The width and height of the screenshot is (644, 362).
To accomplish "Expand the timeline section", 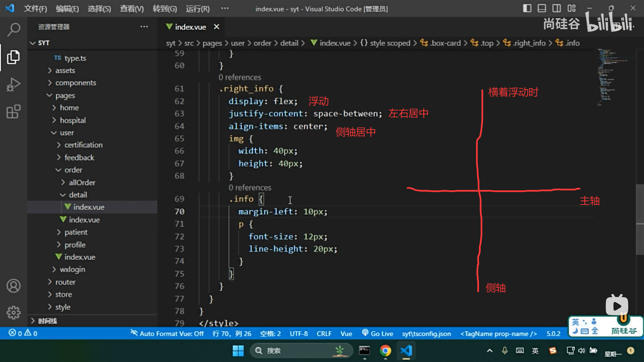I will pyautogui.click(x=47, y=321).
